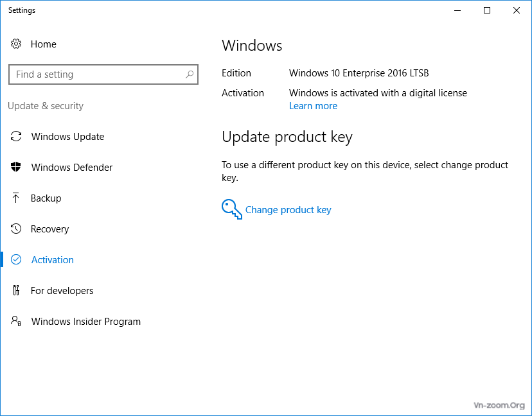Minimize the Settings window
The height and width of the screenshot is (416, 532).
point(457,10)
